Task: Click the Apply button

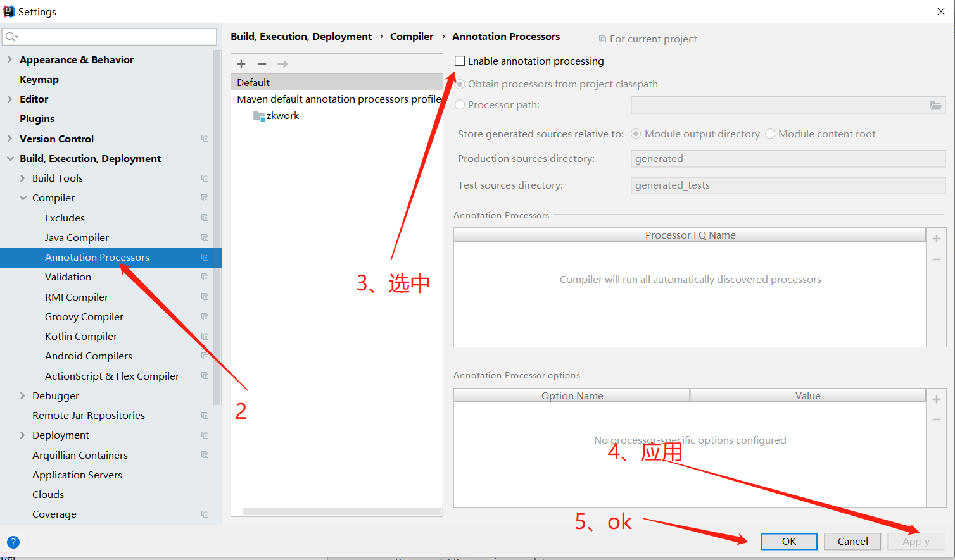Action: [916, 542]
